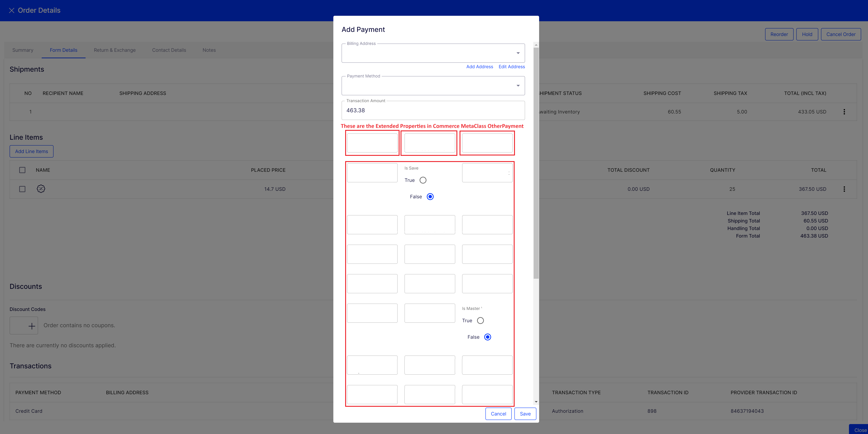
Task: Tick the checkbox of the first line item
Action: 22,189
